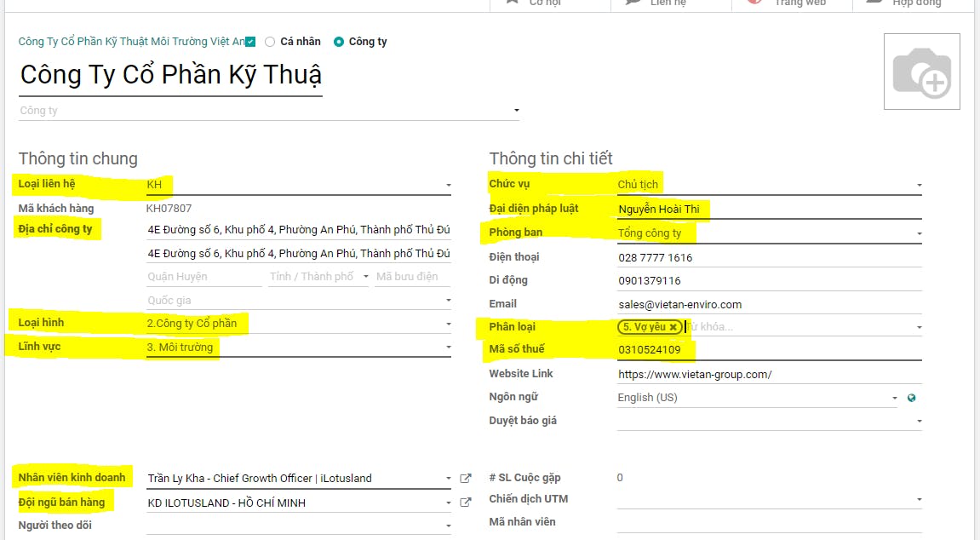Click the SL Cuộc gặp value 0

[x=619, y=478]
